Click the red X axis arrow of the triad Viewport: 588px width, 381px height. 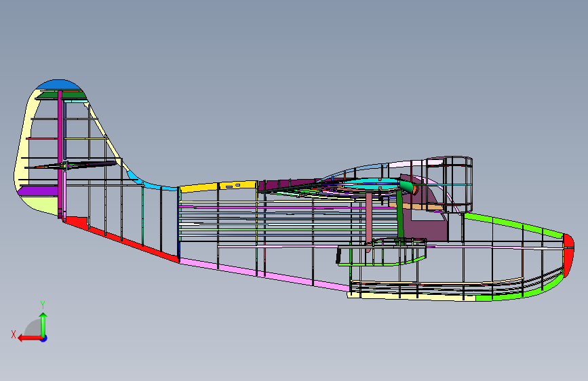click(29, 338)
